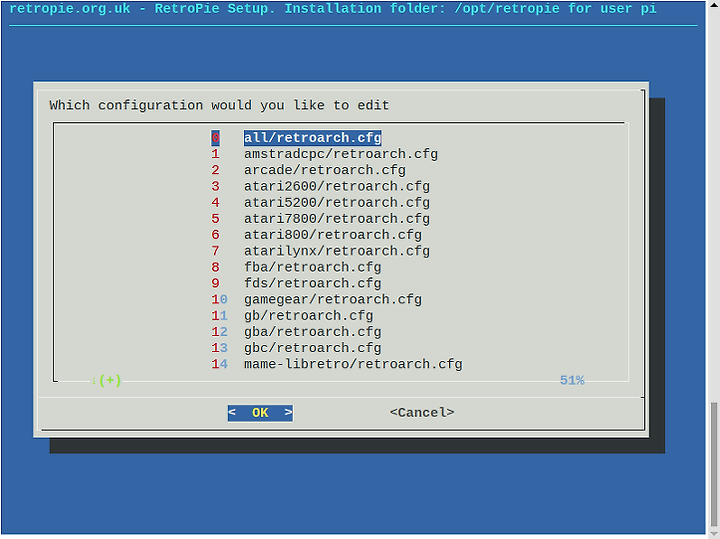The image size is (720, 539).
Task: Pick gamegear/retroarch.cfg from the list
Action: coord(333,299)
